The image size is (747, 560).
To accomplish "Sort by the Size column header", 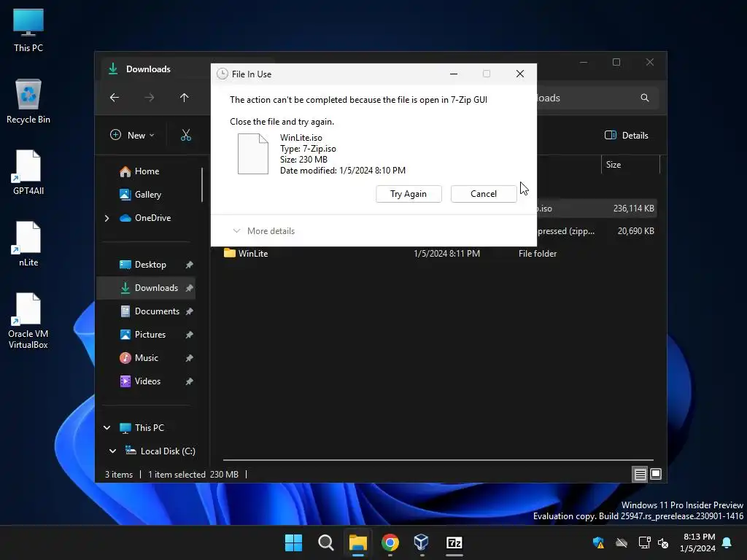I will click(x=630, y=165).
